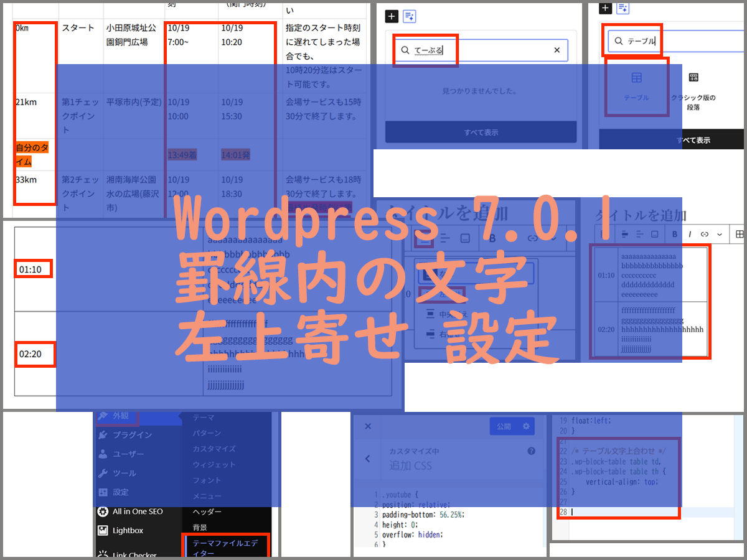Viewport: 747px width, 560px height.
Task: Toggle Italic in the right editor toolbar
Action: (690, 234)
